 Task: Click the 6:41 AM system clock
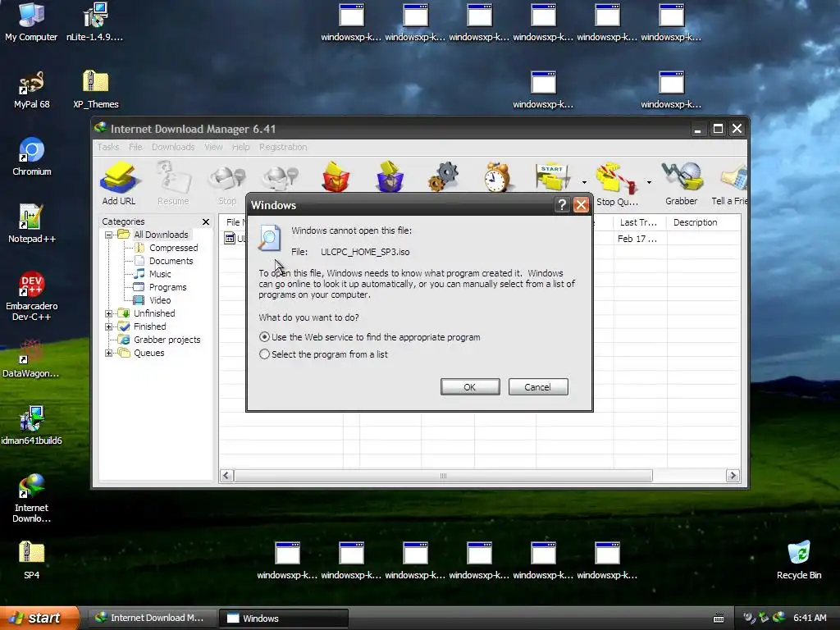810,619
